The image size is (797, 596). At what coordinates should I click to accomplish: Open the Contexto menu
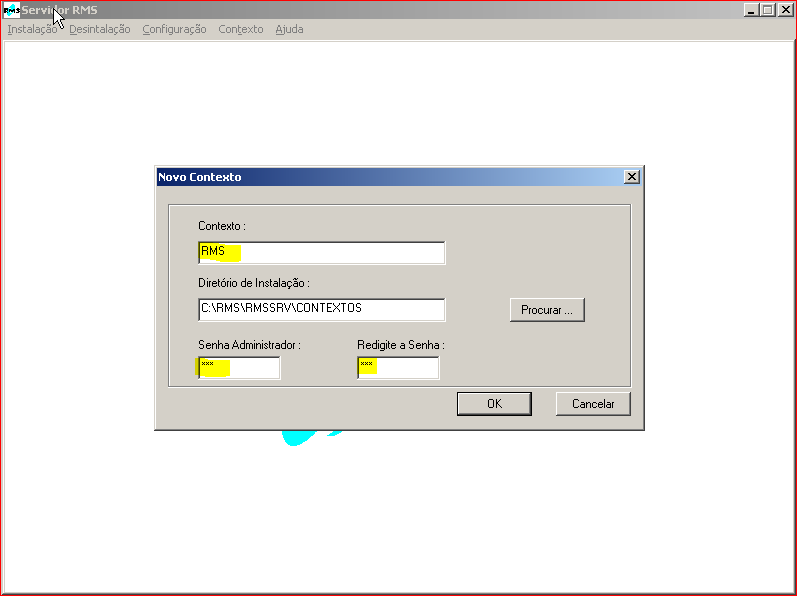tap(241, 29)
